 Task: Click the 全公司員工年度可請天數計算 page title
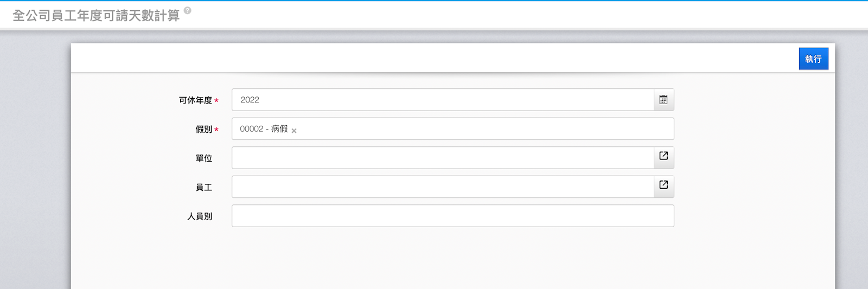point(96,16)
